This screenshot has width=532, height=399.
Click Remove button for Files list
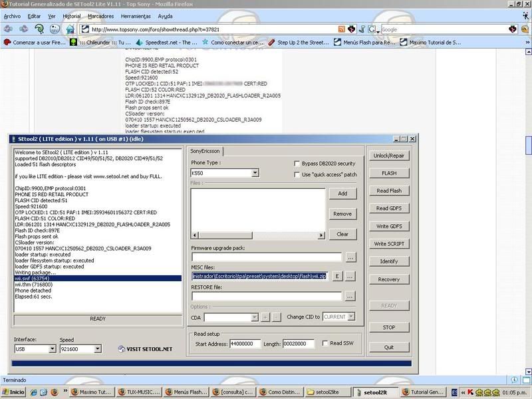[x=342, y=213]
